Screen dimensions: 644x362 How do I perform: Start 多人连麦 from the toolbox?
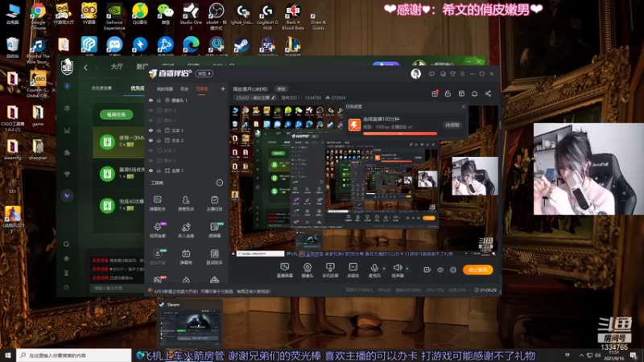pyautogui.click(x=186, y=230)
